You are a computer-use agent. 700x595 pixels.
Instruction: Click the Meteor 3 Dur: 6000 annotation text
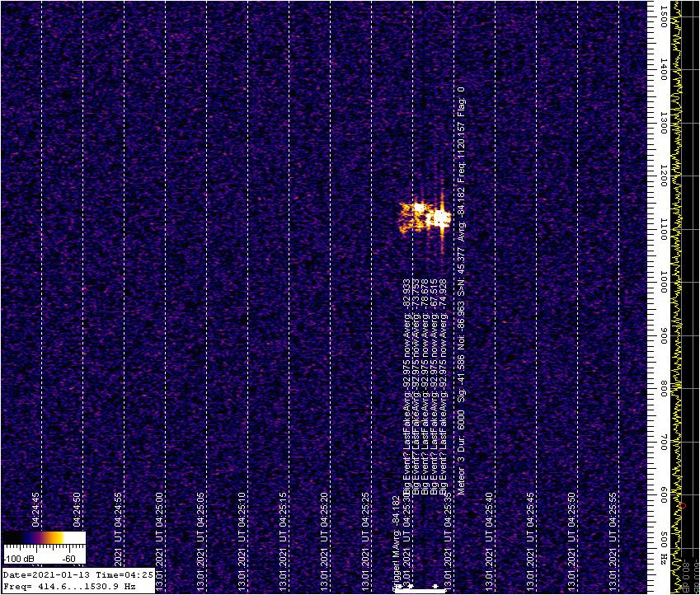coord(461,452)
